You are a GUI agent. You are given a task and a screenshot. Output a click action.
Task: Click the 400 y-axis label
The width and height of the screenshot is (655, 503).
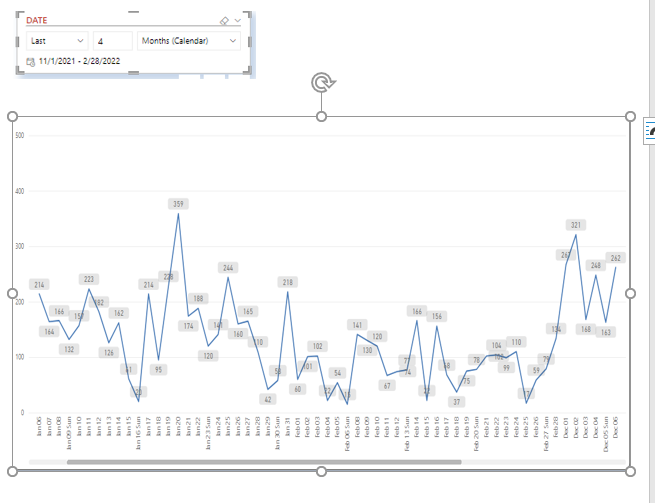(20, 191)
